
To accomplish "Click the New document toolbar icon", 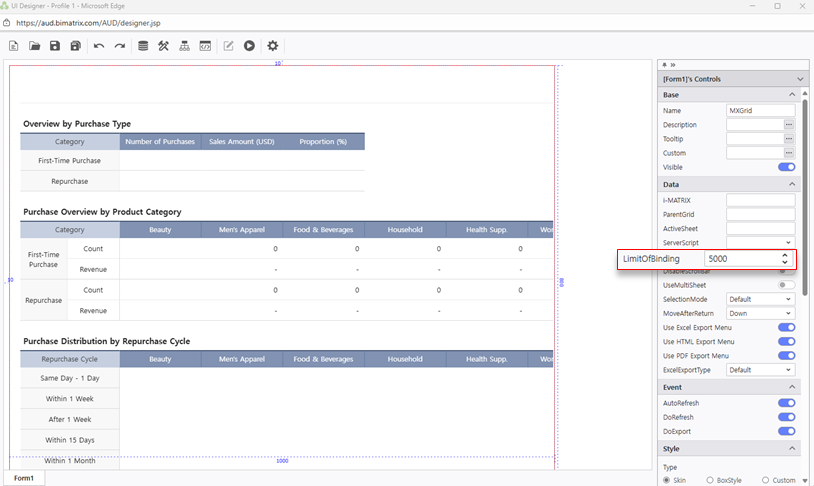I will pos(14,46).
